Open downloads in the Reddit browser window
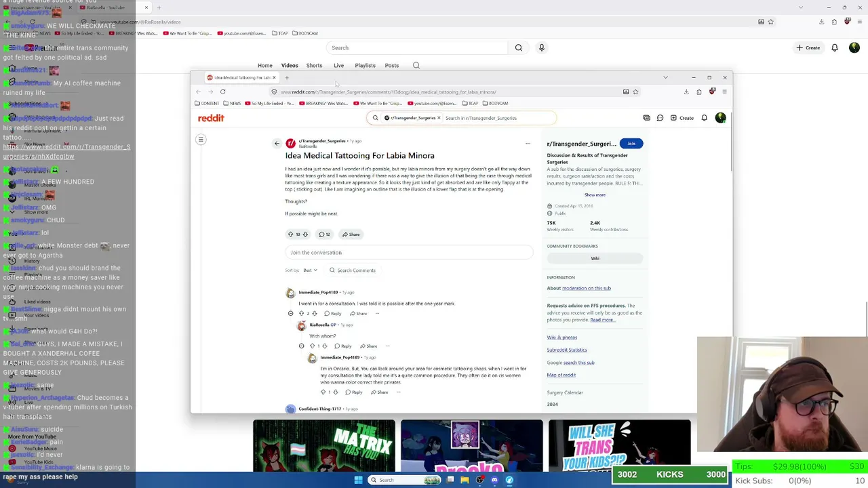This screenshot has width=868, height=488. coord(686,91)
